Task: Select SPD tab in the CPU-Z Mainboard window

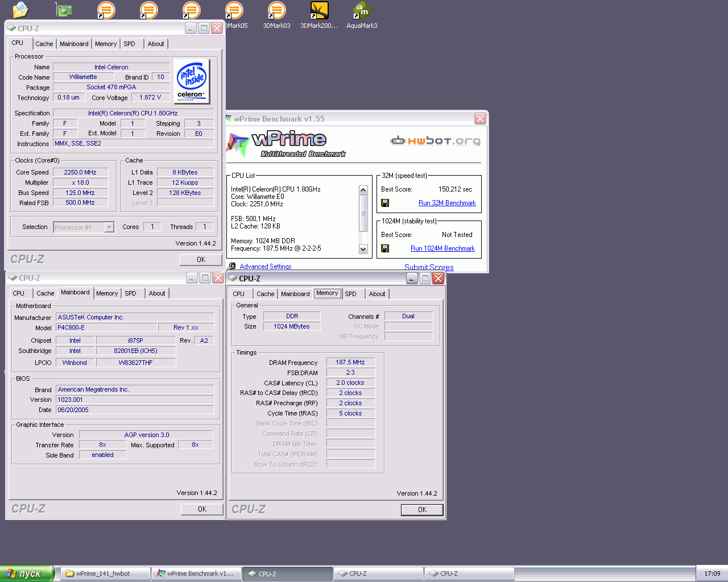Action: (x=131, y=293)
